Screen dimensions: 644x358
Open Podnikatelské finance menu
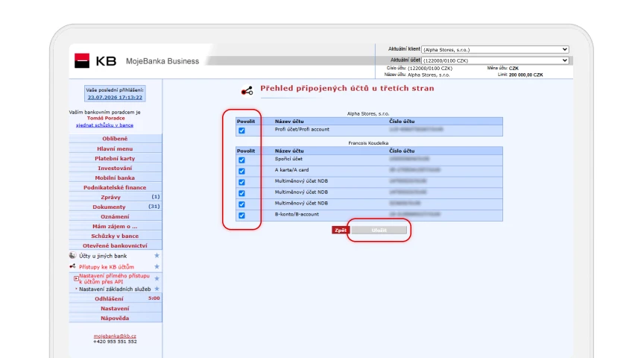pyautogui.click(x=115, y=187)
